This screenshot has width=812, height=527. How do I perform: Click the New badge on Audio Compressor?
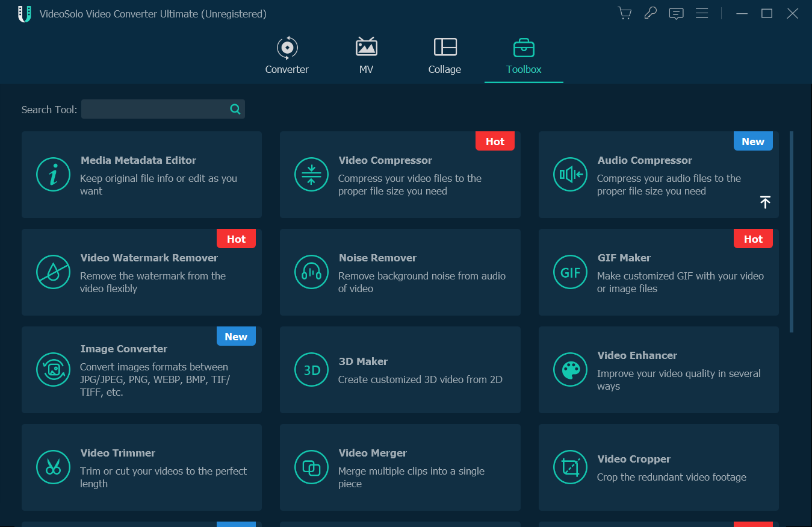(753, 141)
